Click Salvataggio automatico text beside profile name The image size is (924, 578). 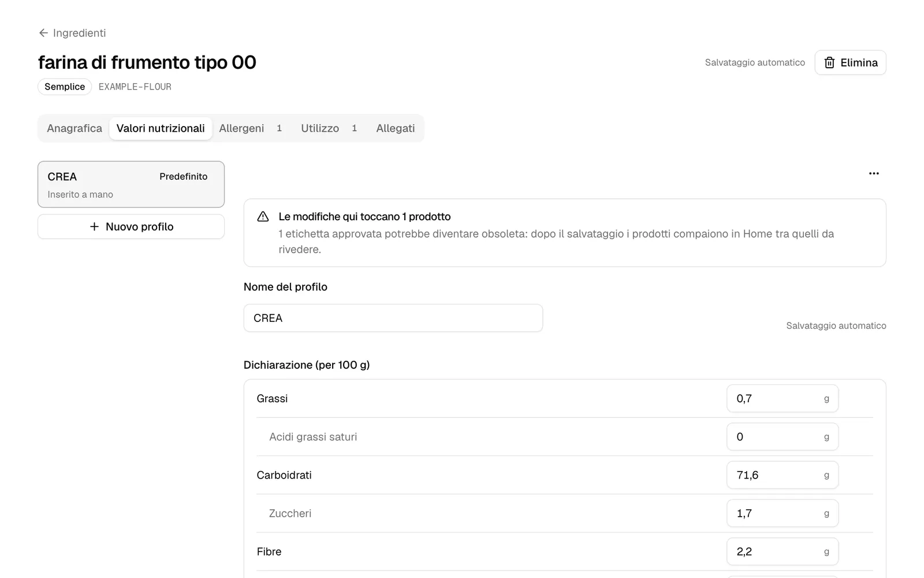coord(836,325)
